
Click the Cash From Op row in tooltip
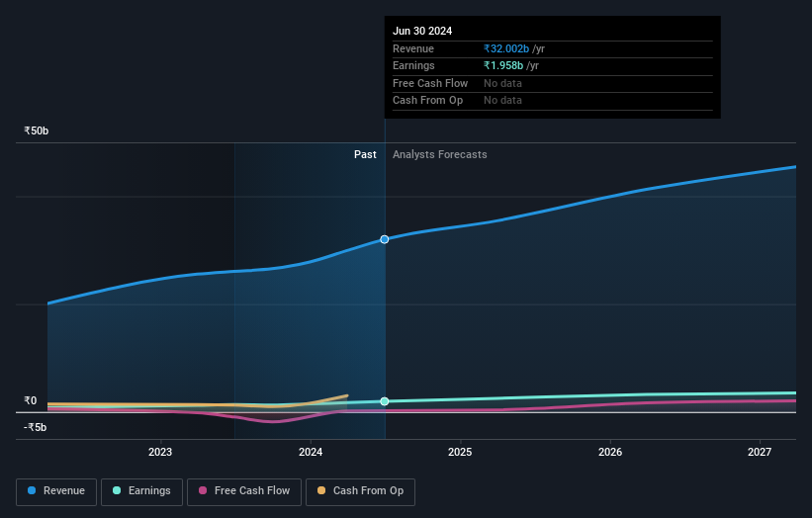point(553,101)
